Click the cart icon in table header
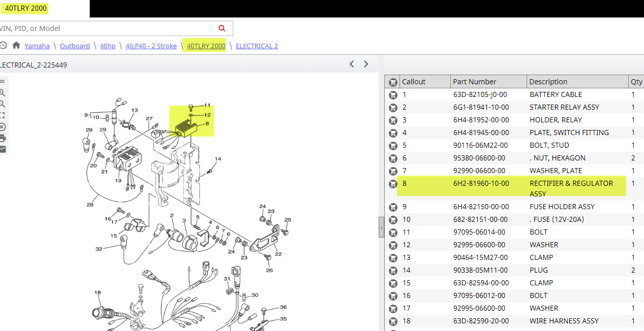The height and width of the screenshot is (331, 644). [393, 82]
